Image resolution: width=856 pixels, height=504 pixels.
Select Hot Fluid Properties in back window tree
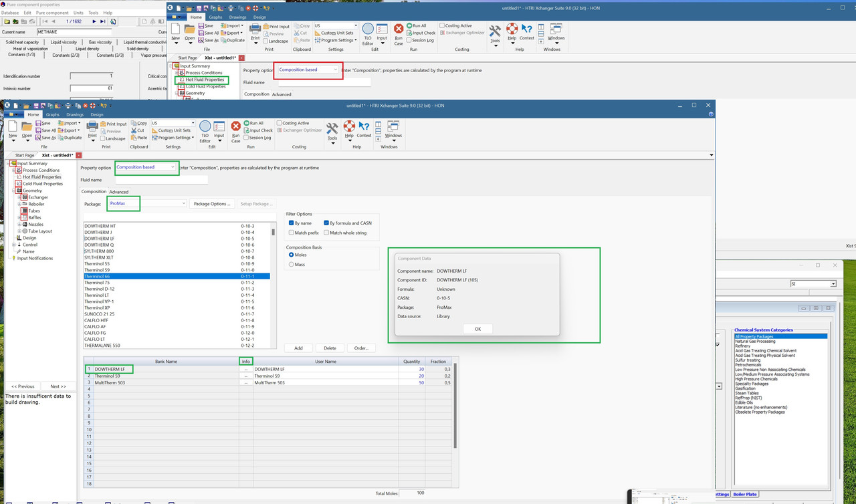pyautogui.click(x=205, y=80)
